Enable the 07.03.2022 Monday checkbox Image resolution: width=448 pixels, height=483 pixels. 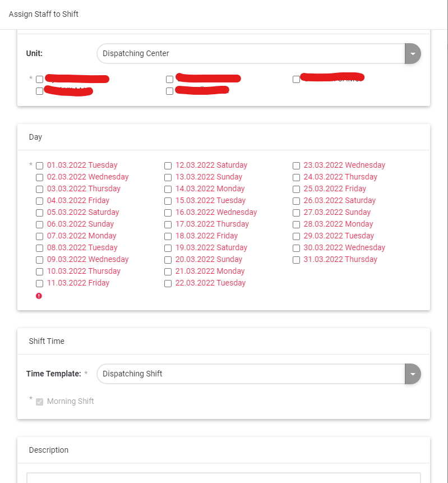point(39,236)
